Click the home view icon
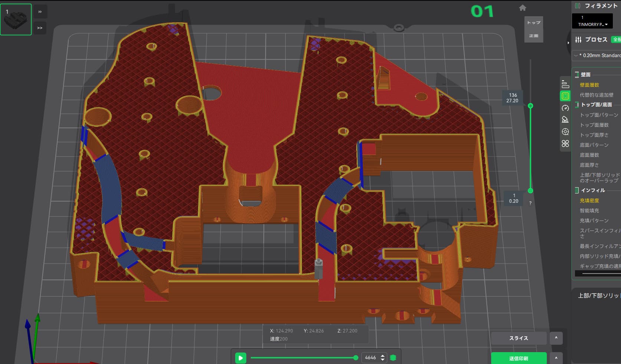The width and height of the screenshot is (621, 364). pos(523,8)
